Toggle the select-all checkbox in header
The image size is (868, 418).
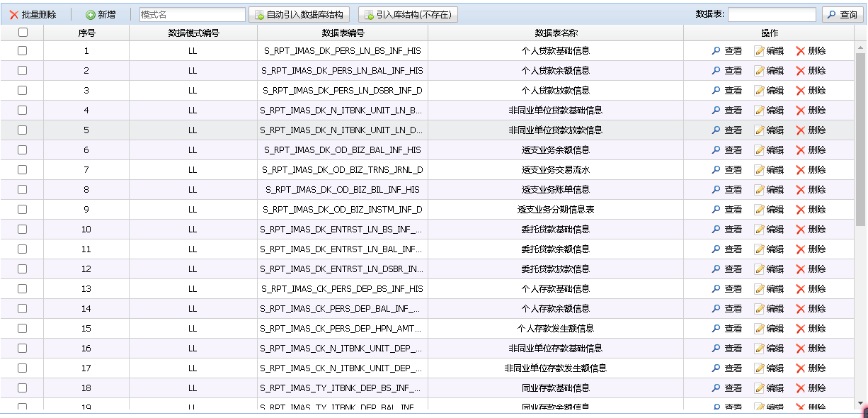pos(23,33)
